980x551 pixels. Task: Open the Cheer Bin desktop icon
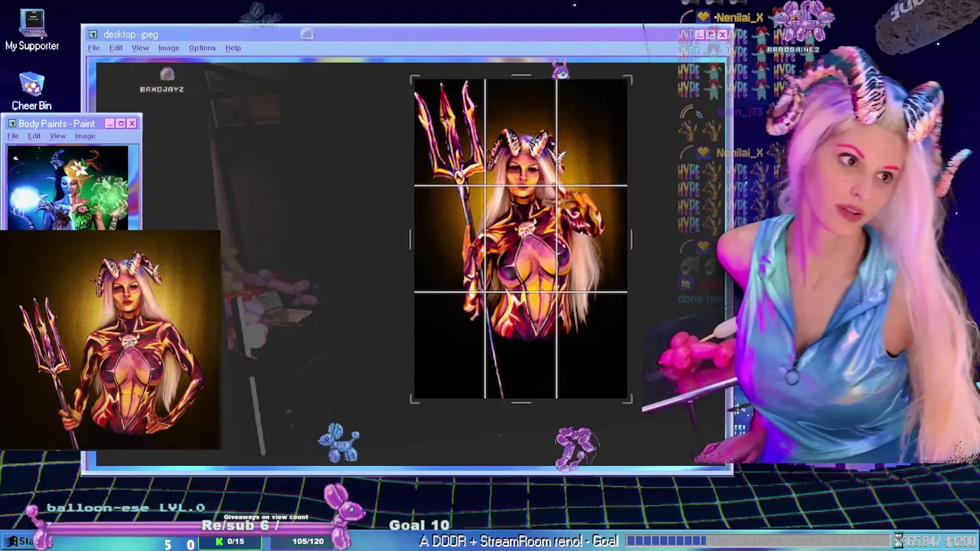[x=31, y=90]
